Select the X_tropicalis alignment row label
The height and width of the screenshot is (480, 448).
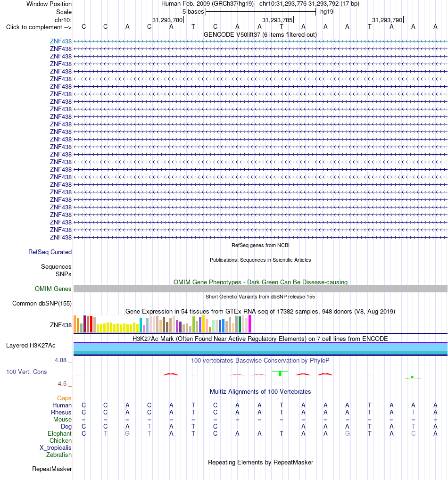(56, 447)
